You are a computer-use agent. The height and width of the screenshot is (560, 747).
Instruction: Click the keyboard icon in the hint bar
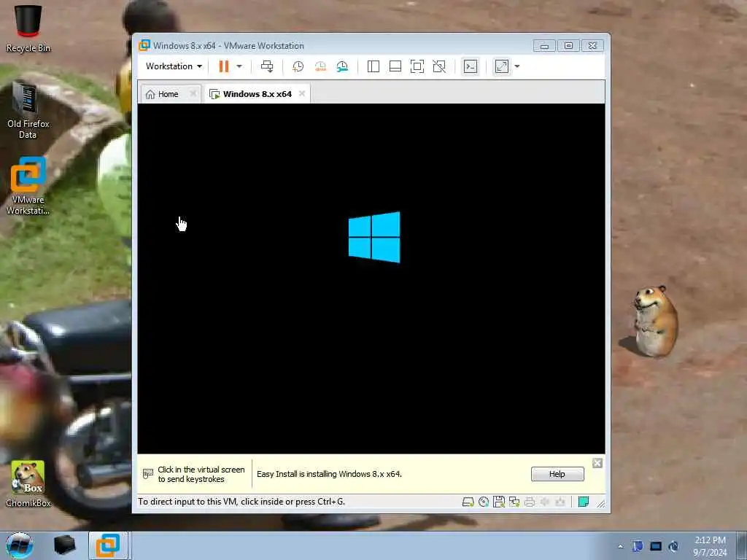(x=148, y=474)
